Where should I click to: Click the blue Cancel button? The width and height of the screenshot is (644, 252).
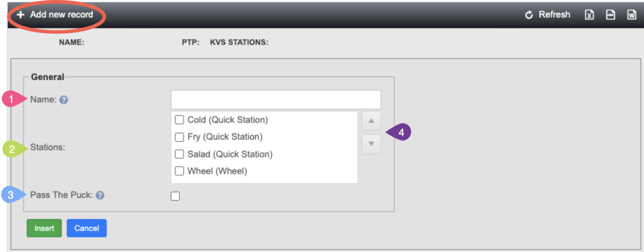pos(87,228)
